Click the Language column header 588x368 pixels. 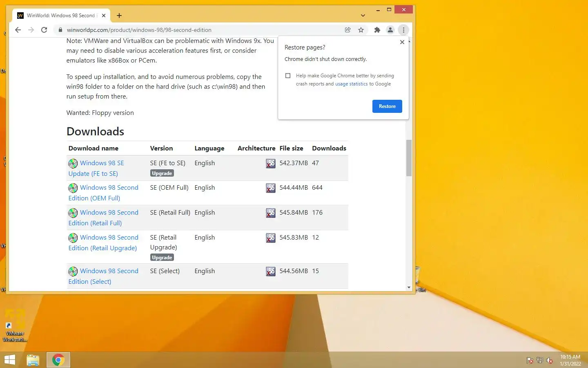[209, 148]
